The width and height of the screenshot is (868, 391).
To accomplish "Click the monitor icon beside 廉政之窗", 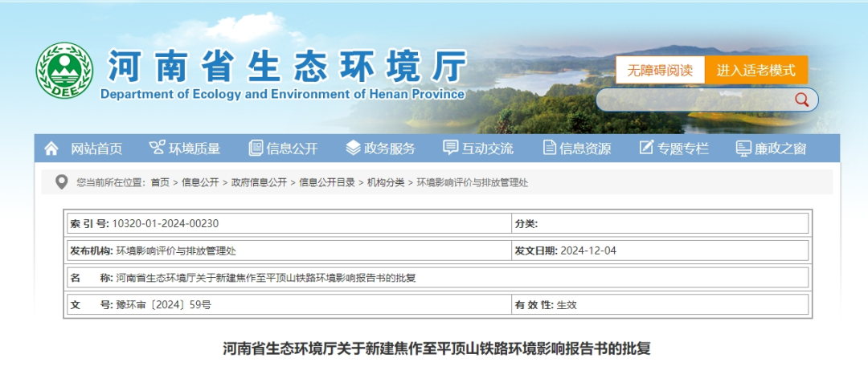I will click(743, 149).
